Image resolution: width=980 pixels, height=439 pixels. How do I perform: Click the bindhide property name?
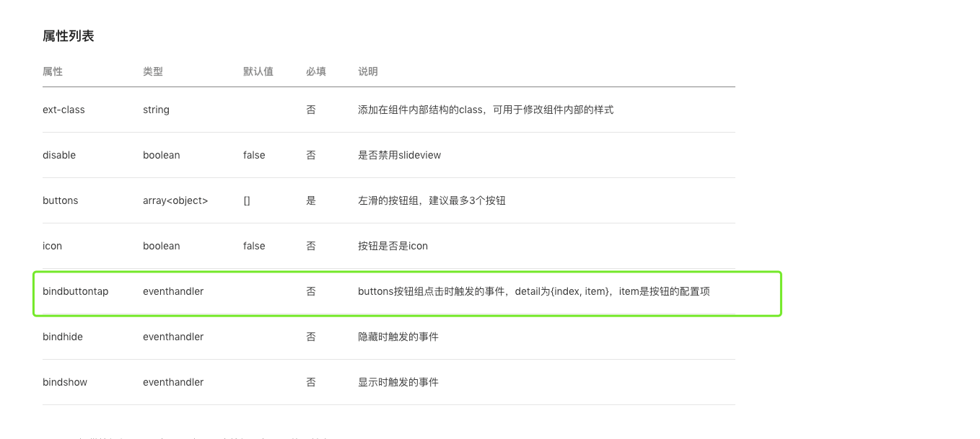[63, 337]
